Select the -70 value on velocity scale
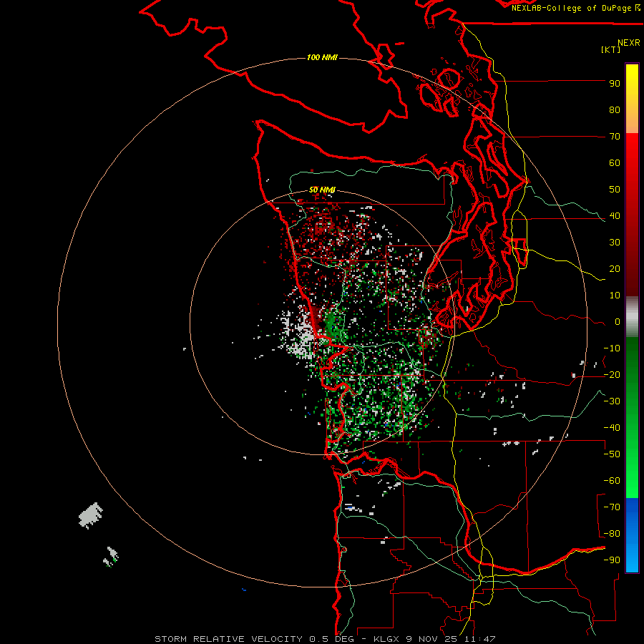Image resolution: width=644 pixels, height=644 pixels. point(612,507)
